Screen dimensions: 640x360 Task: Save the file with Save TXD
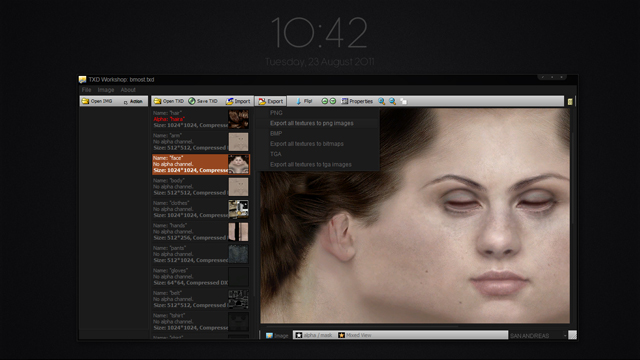[x=203, y=101]
